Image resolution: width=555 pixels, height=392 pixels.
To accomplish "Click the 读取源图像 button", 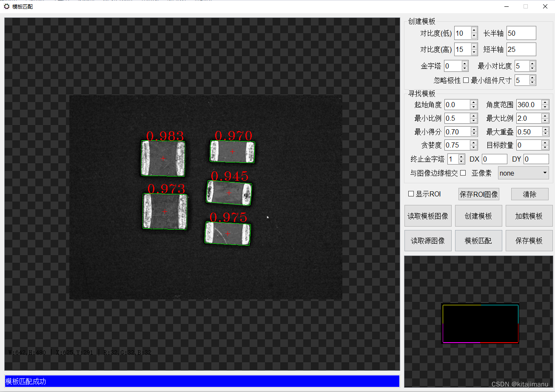I will coord(428,241).
